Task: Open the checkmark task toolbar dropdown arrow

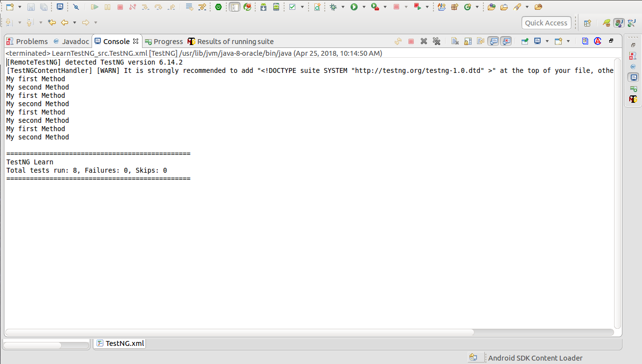Action: [302, 7]
